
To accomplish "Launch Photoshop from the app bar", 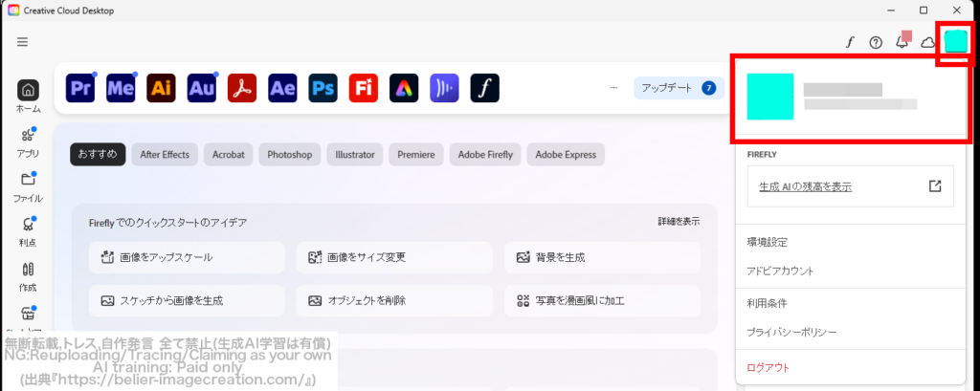I will 323,88.
